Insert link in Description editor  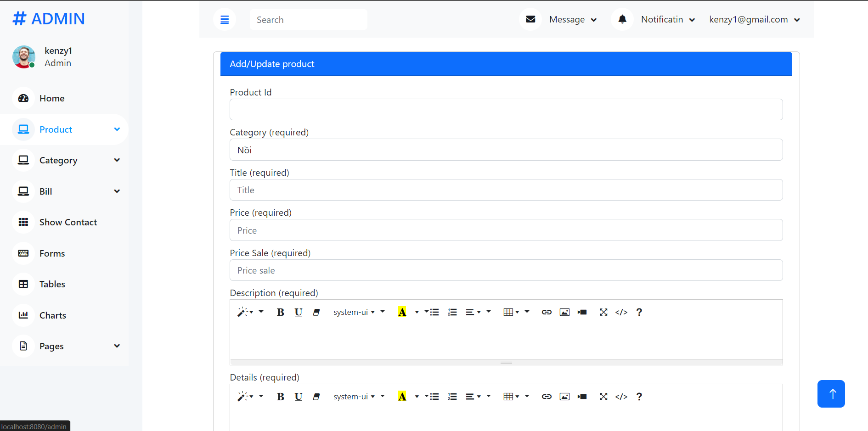click(547, 312)
